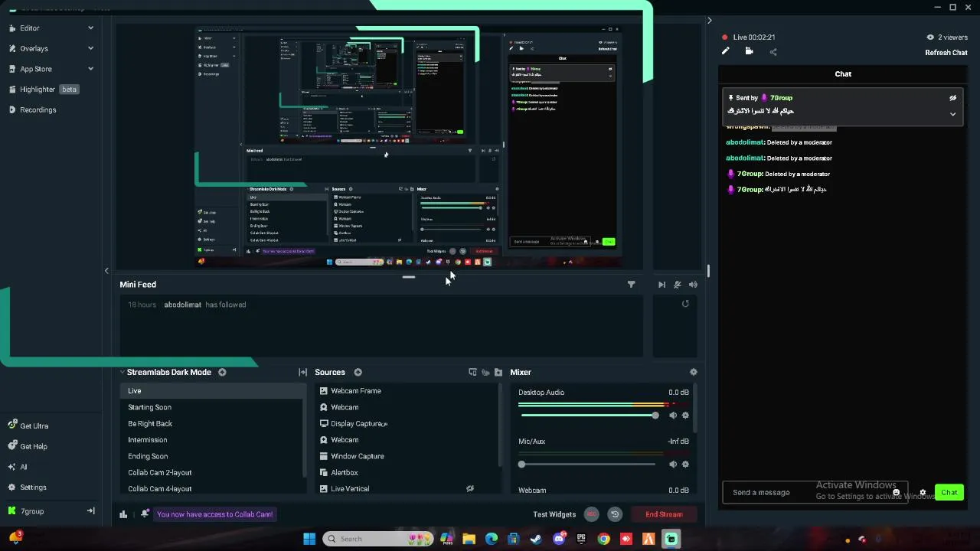This screenshot has height=551, width=980.
Task: Open the webcam icon in Sources header
Action: tap(485, 373)
